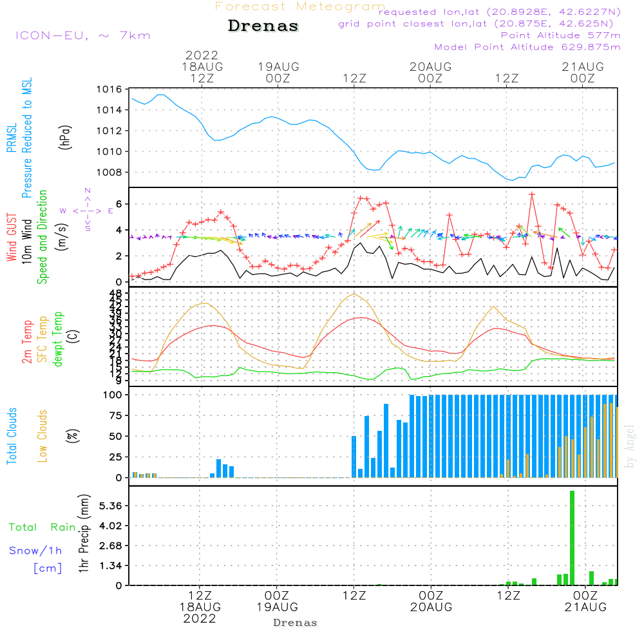Click the '(hPa)' unit label
Image resolution: width=644 pixels, height=644 pixels.
65,137
